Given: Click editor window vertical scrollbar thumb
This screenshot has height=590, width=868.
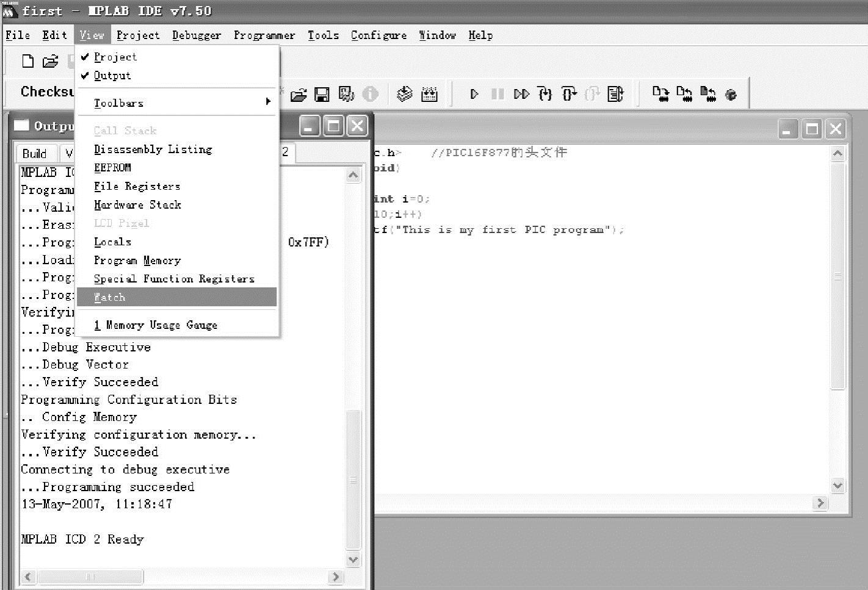Looking at the screenshot, I should pyautogui.click(x=837, y=276).
